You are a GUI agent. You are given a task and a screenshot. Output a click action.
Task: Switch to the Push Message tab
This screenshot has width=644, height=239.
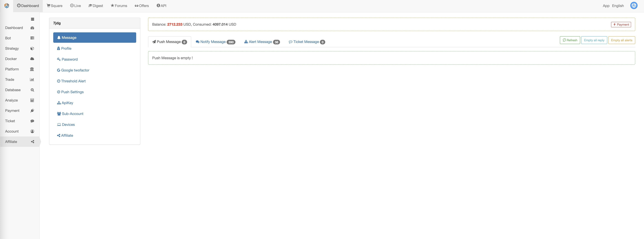(170, 42)
